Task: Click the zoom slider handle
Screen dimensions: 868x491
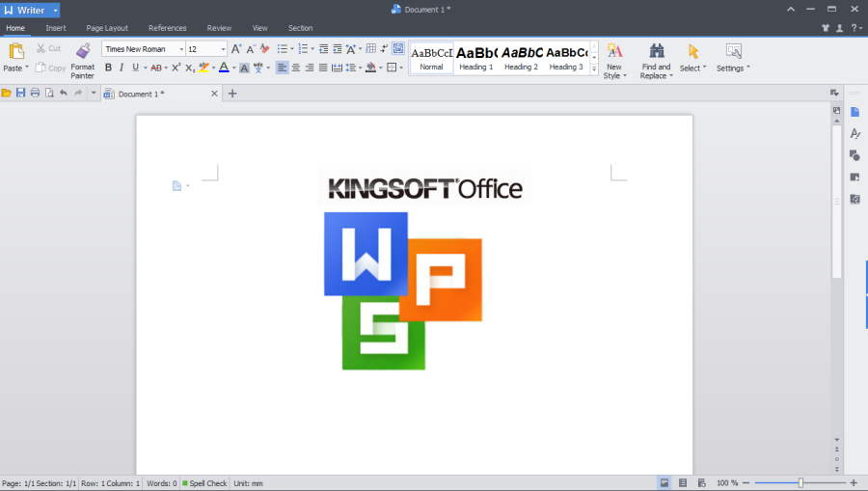Action: point(800,482)
